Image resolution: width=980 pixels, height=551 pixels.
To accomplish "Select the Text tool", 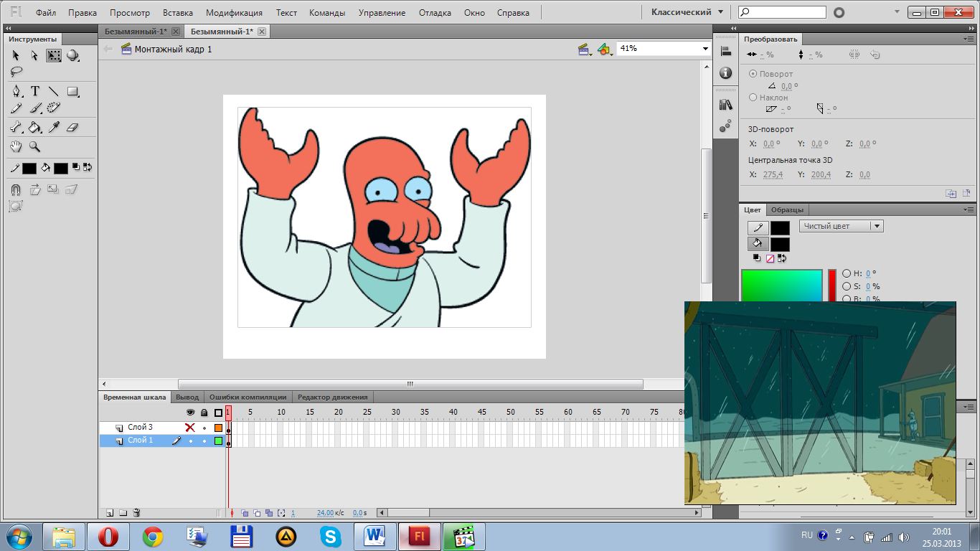I will click(x=34, y=91).
